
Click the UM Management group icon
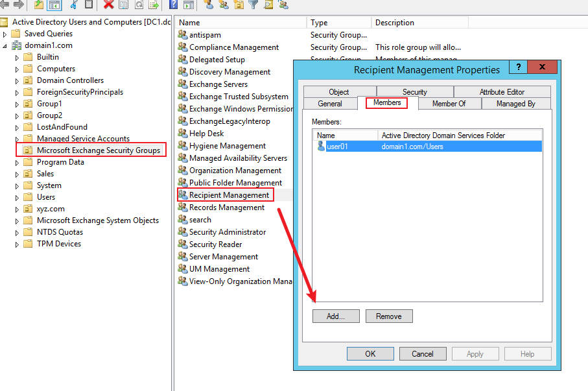(x=183, y=268)
